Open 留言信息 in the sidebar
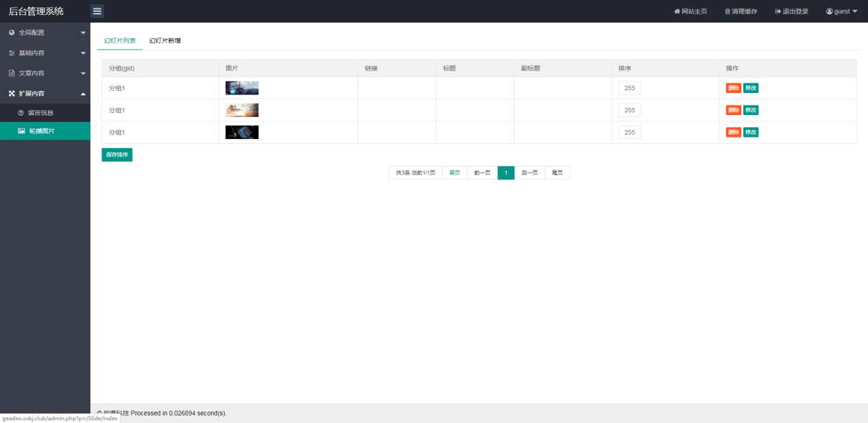Image resolution: width=868 pixels, height=423 pixels. [45, 112]
